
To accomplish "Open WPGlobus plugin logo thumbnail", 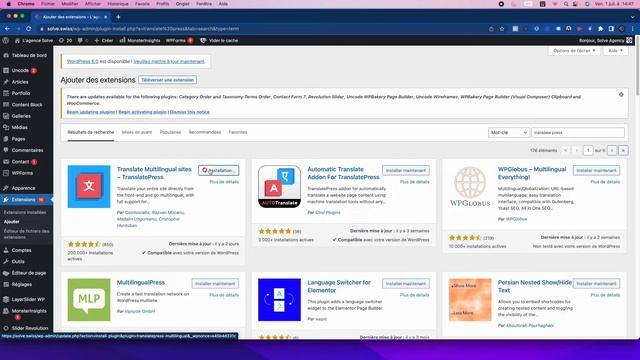I will 470,187.
